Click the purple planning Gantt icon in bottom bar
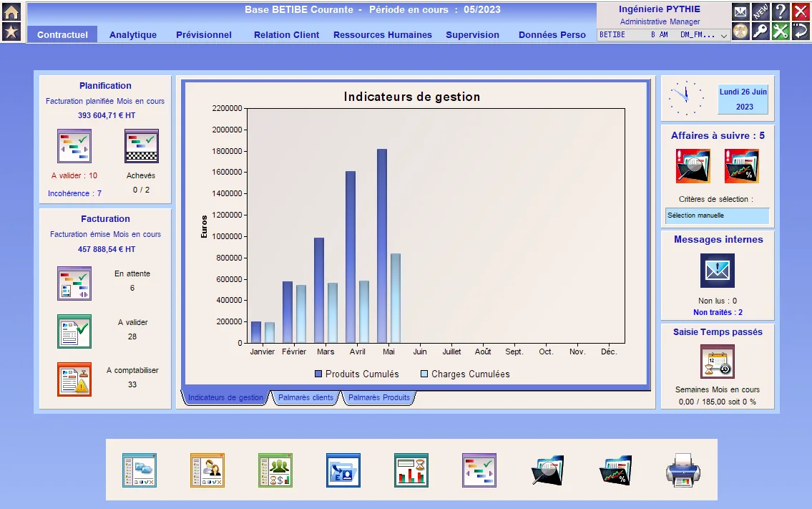Screen dimensions: 812x509 [x=479, y=470]
